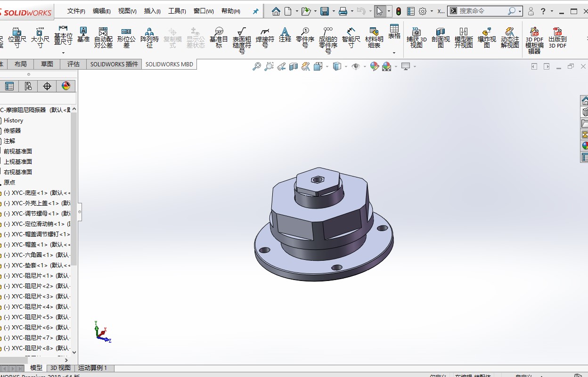Expand the display style cube dropdown
Image resolution: width=588 pixels, height=377 pixels.
346,67
